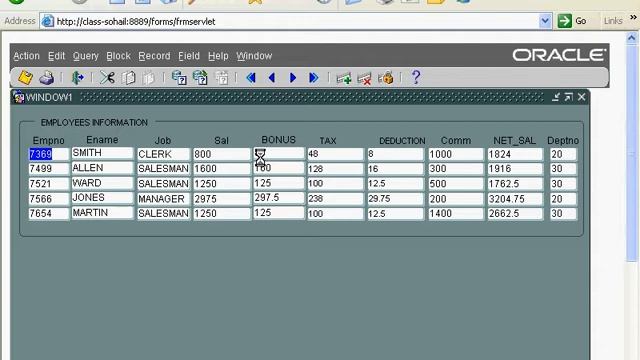Click the TAX field 48
The image size is (640, 360).
335,154
